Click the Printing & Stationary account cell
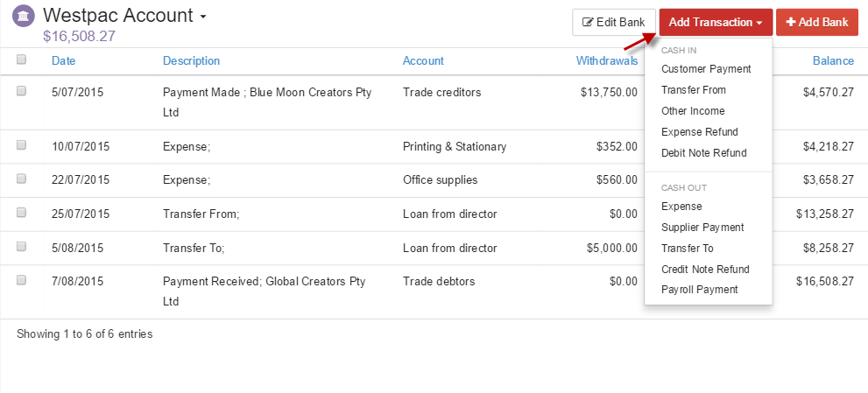Viewport: 868px width, 393px height. [x=455, y=147]
